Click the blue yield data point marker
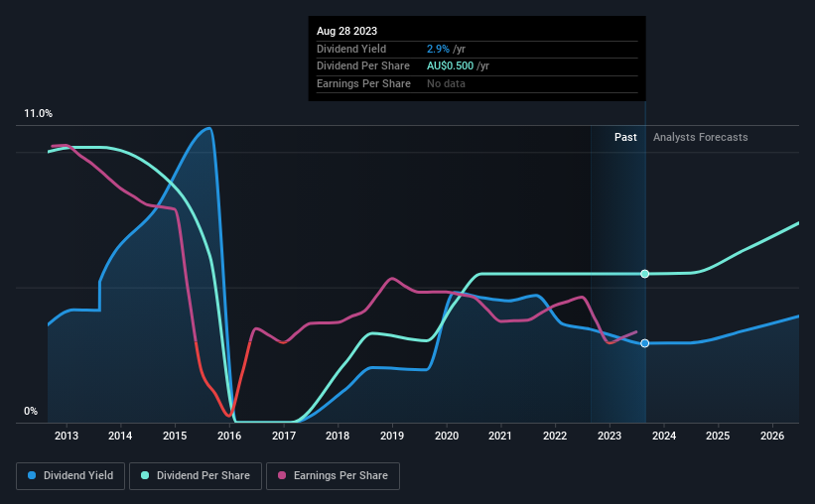The width and height of the screenshot is (815, 504). point(644,343)
